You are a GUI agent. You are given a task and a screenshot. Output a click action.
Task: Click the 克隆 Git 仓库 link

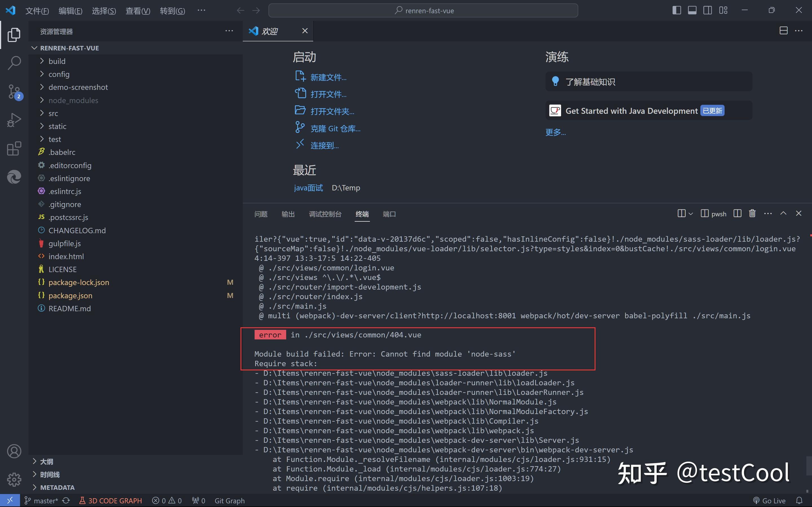(x=335, y=128)
